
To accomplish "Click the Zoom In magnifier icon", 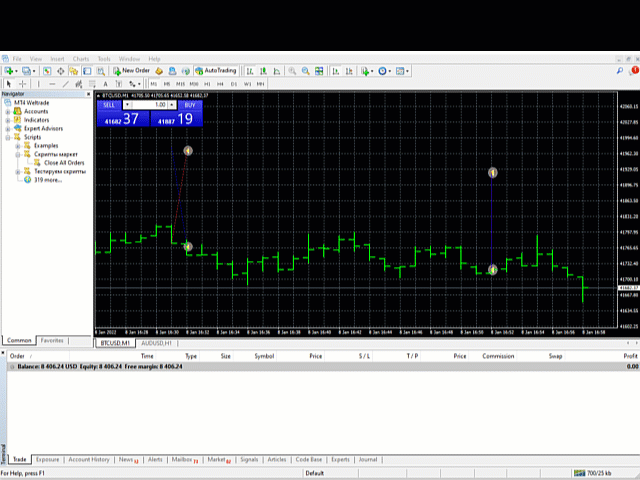I will 292,71.
